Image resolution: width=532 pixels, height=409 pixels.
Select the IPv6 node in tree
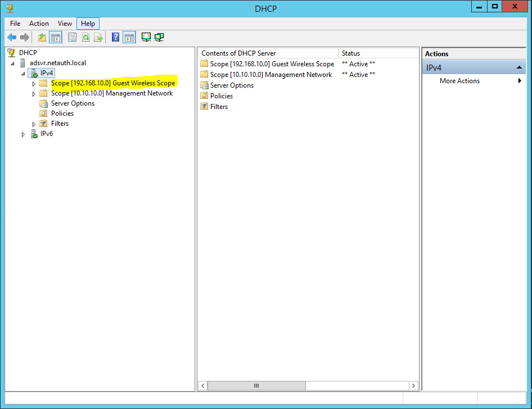click(x=47, y=134)
